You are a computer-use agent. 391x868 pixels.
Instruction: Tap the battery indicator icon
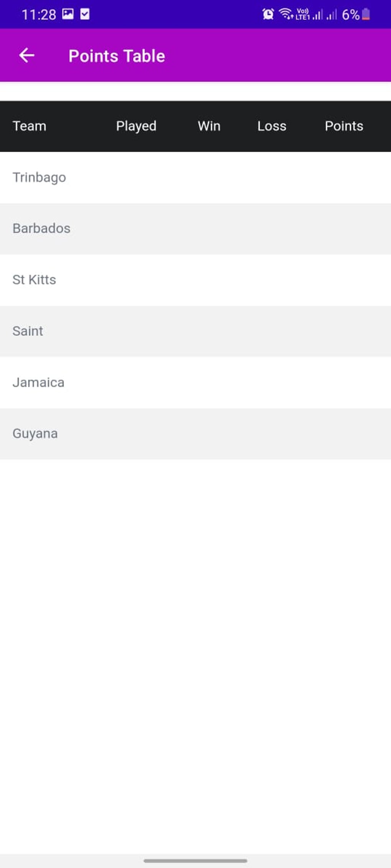click(x=366, y=15)
